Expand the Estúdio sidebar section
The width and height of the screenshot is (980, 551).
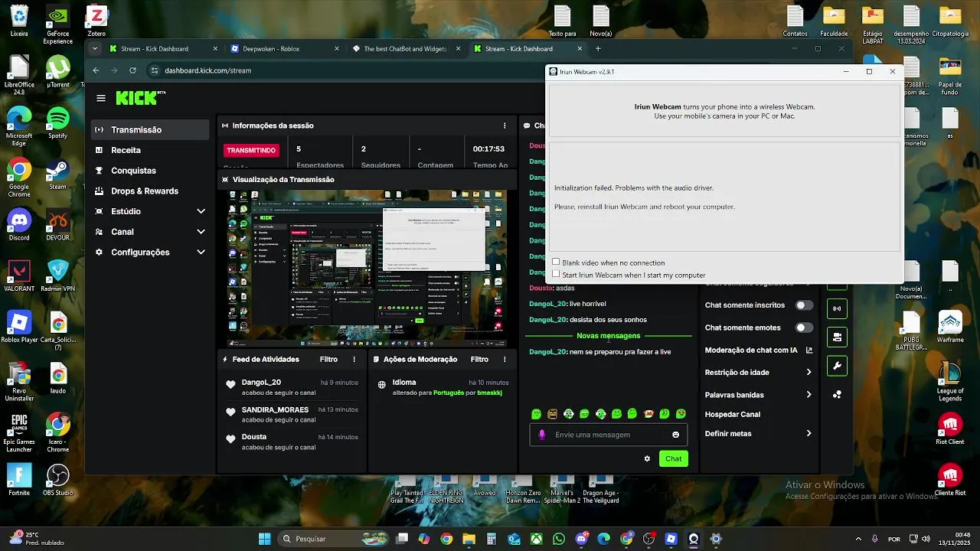coord(201,211)
